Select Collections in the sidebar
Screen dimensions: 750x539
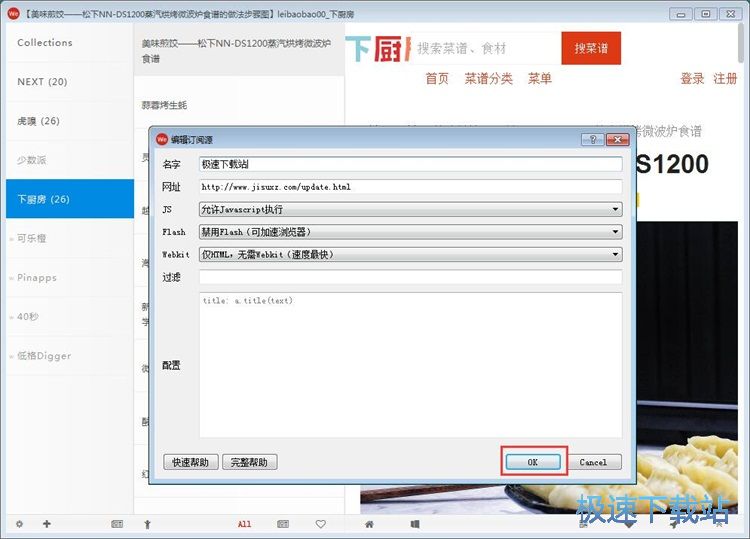[70, 43]
